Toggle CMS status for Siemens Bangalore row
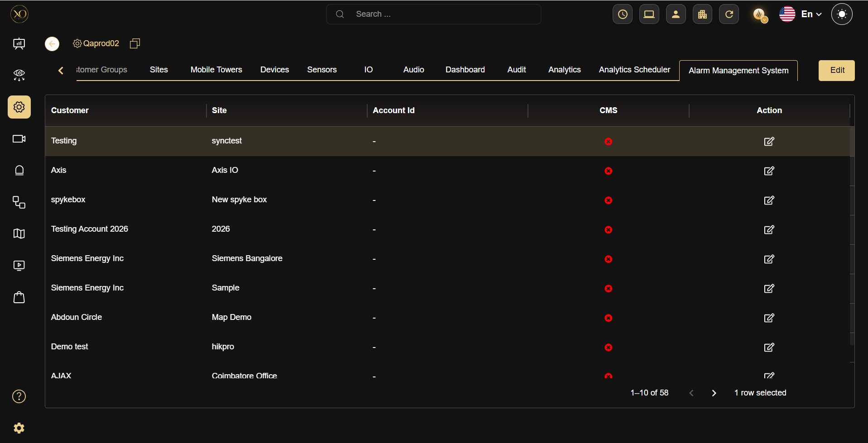Viewport: 868px width, 443px height. click(x=608, y=259)
